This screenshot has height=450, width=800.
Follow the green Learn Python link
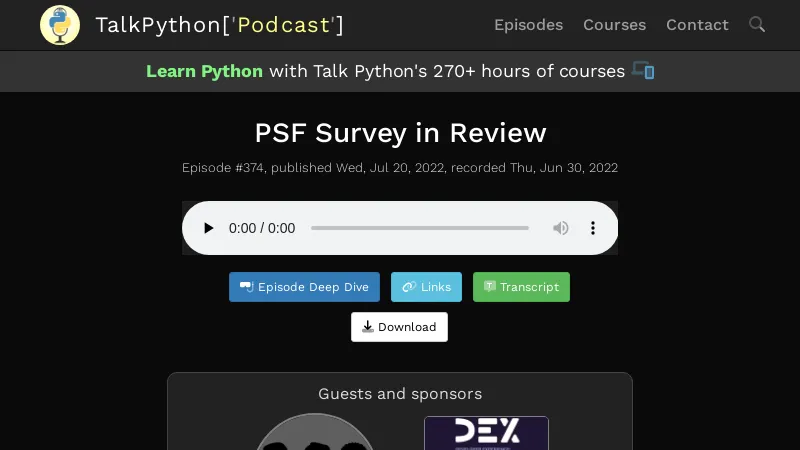tap(204, 71)
